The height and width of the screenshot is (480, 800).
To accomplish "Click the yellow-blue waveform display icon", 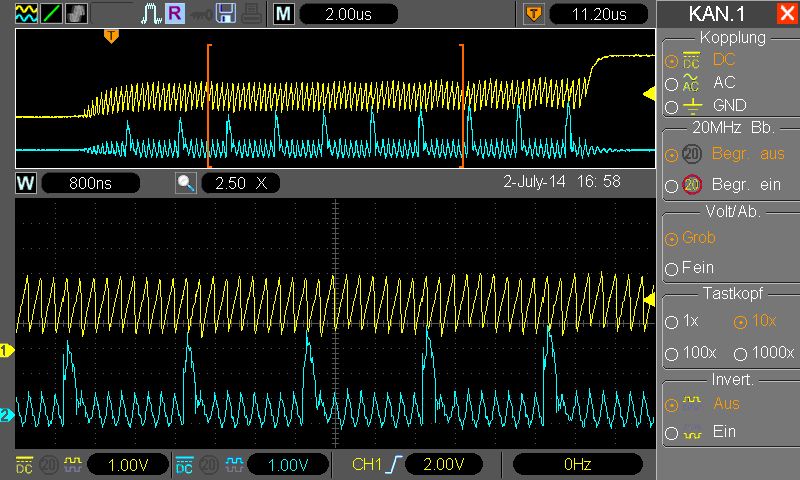I will (24, 14).
